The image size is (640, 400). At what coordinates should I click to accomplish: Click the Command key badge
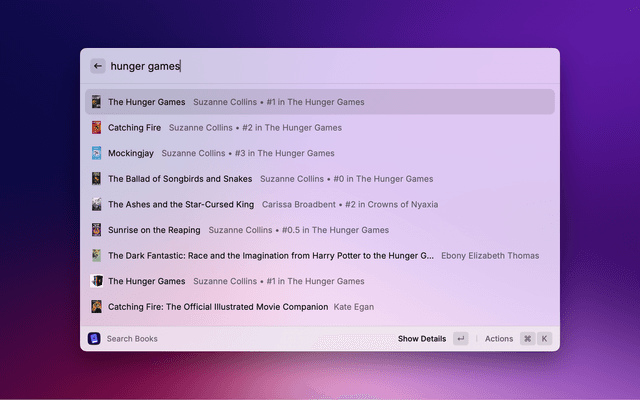pyautogui.click(x=527, y=339)
